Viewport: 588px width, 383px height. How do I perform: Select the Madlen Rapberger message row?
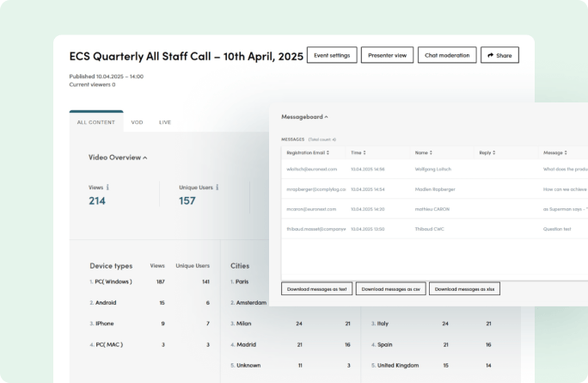tap(435, 189)
